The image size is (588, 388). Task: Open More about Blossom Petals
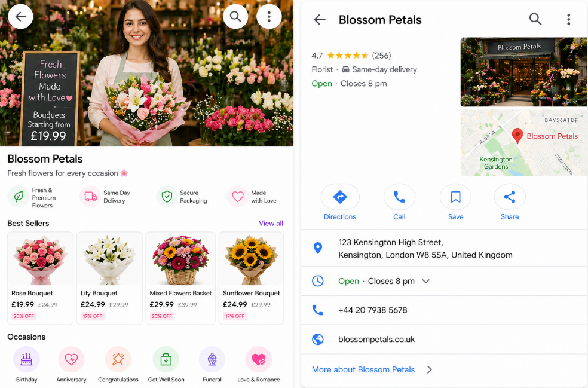tap(362, 369)
